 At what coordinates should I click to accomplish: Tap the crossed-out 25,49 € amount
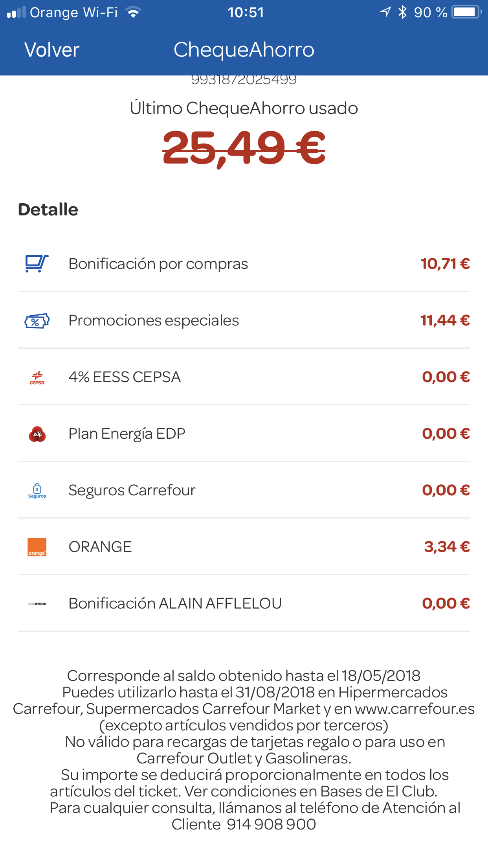click(244, 148)
